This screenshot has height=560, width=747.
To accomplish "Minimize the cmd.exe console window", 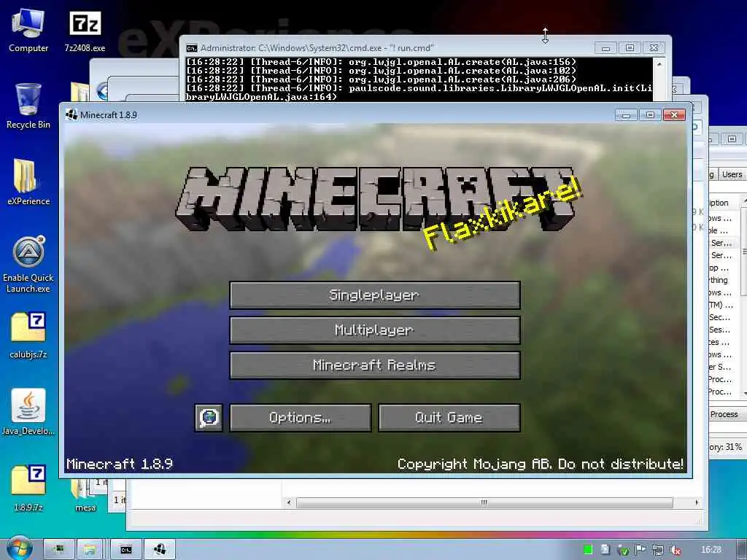I will (x=606, y=48).
